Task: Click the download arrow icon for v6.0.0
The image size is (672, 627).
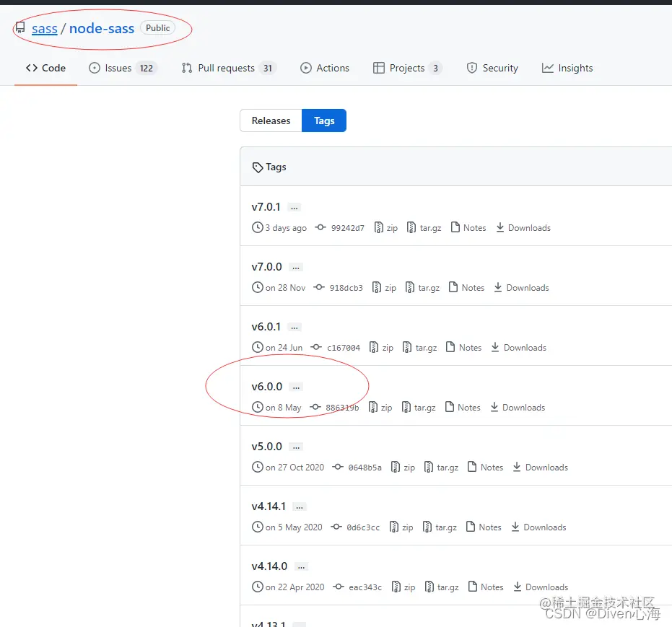Action: pyautogui.click(x=494, y=407)
